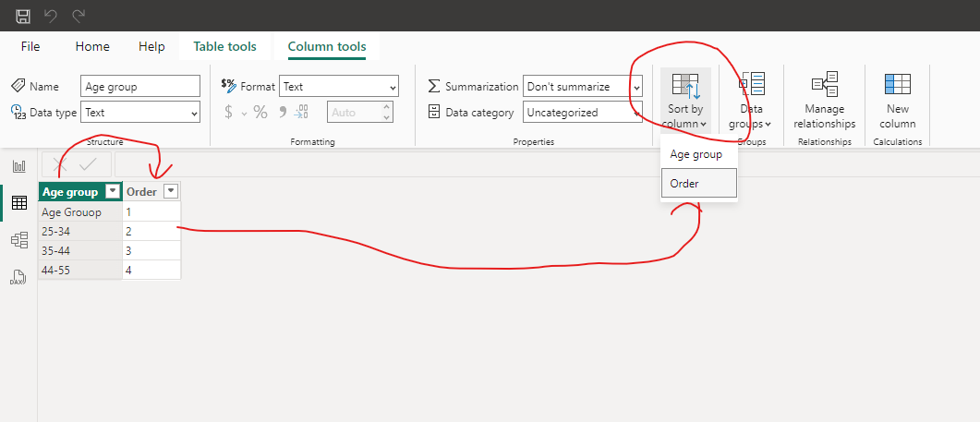Click the Data type 123 icon
Screen dimensions: 980x422
pos(18,112)
